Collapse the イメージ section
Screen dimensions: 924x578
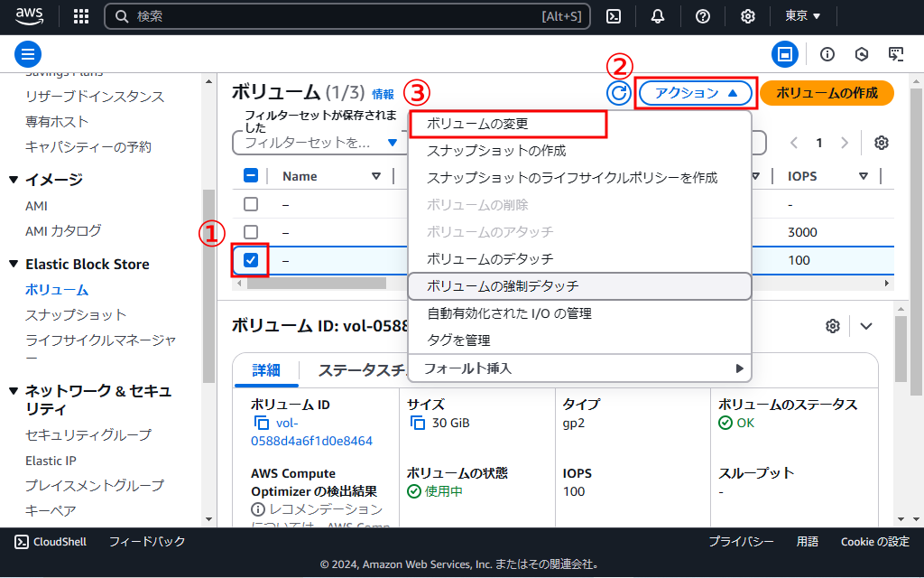pyautogui.click(x=14, y=180)
